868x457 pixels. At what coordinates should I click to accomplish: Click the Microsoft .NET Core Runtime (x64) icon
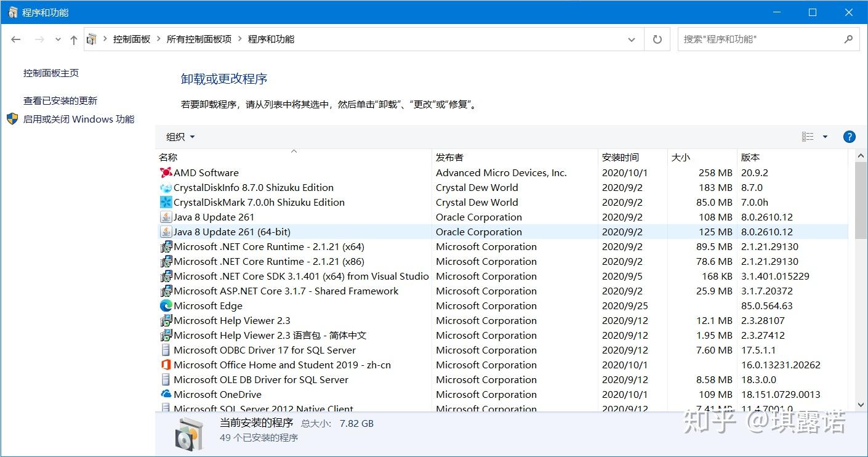pos(166,247)
